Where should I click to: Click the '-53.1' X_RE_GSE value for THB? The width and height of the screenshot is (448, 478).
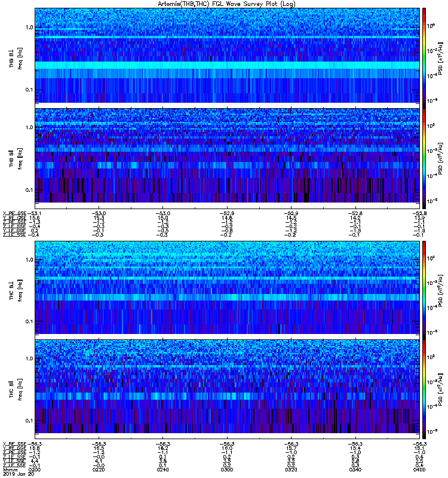tap(34, 213)
